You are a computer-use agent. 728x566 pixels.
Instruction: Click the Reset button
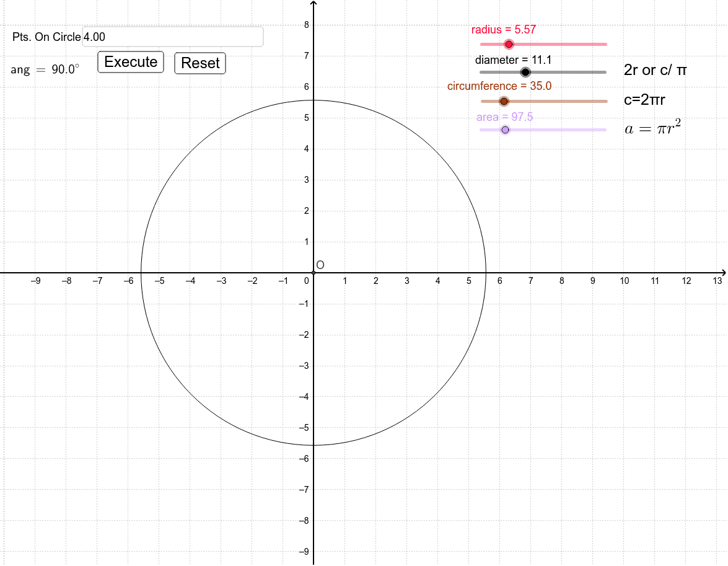click(200, 63)
